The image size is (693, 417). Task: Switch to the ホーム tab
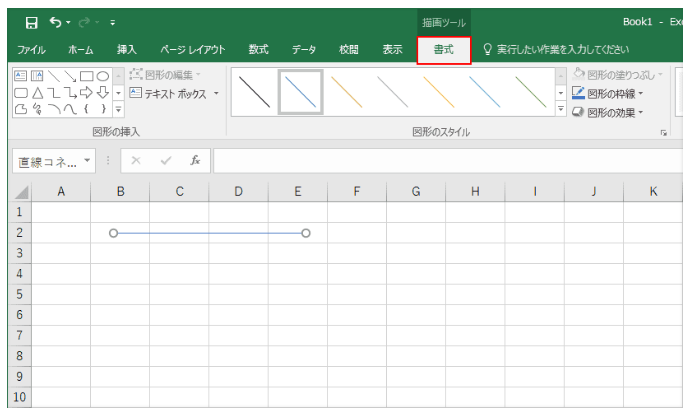(82, 49)
